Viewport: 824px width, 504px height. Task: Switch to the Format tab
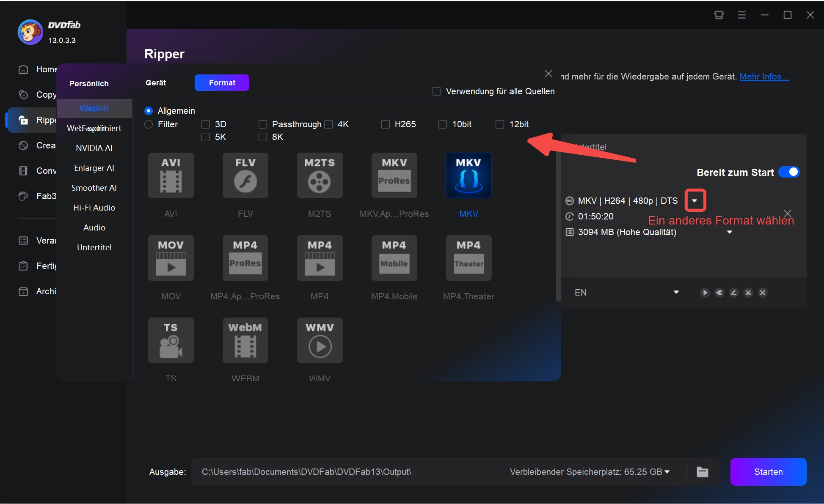222,83
